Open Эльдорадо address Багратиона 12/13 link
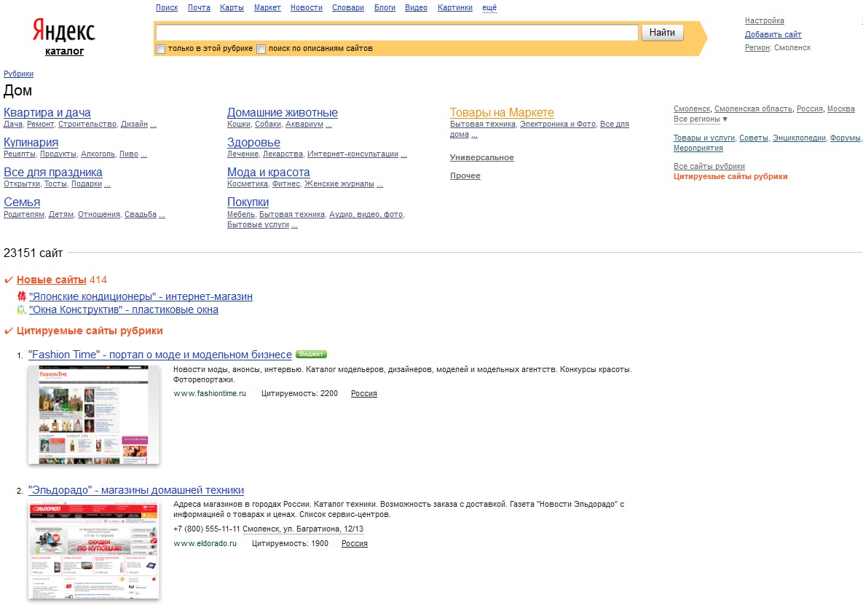 click(303, 529)
